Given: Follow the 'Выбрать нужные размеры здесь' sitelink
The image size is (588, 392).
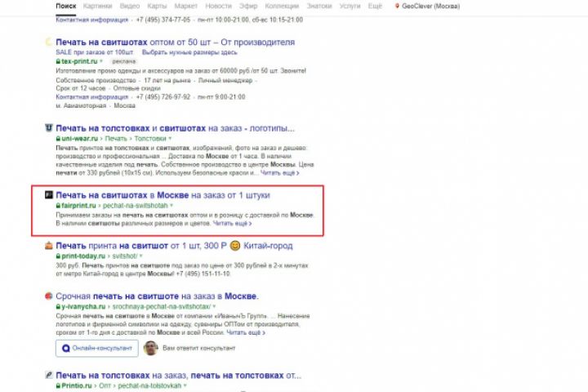Looking at the screenshot, I should point(189,52).
